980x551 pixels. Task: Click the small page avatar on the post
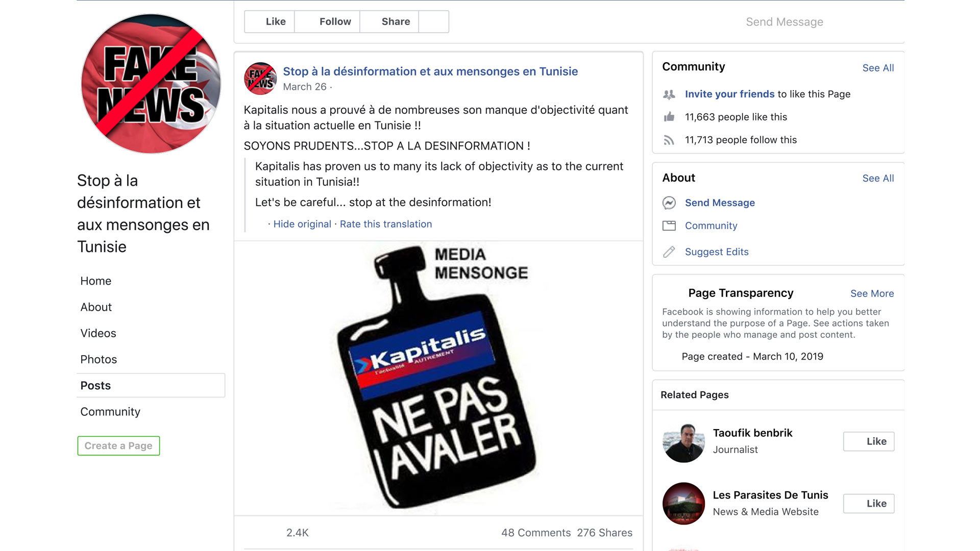click(x=260, y=79)
